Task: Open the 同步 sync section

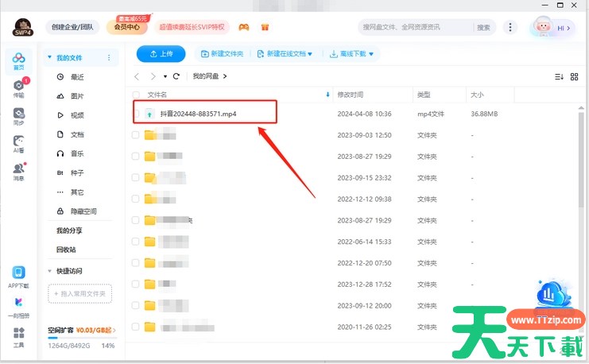Action: pyautogui.click(x=18, y=115)
